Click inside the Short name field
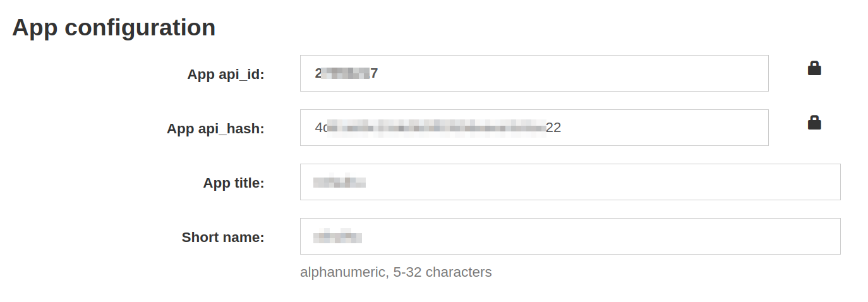 (570, 236)
